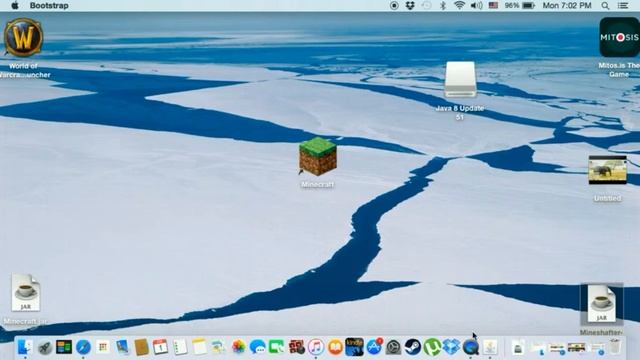Launch Safari from the Dock
The height and width of the screenshot is (360, 640).
pos(83,347)
